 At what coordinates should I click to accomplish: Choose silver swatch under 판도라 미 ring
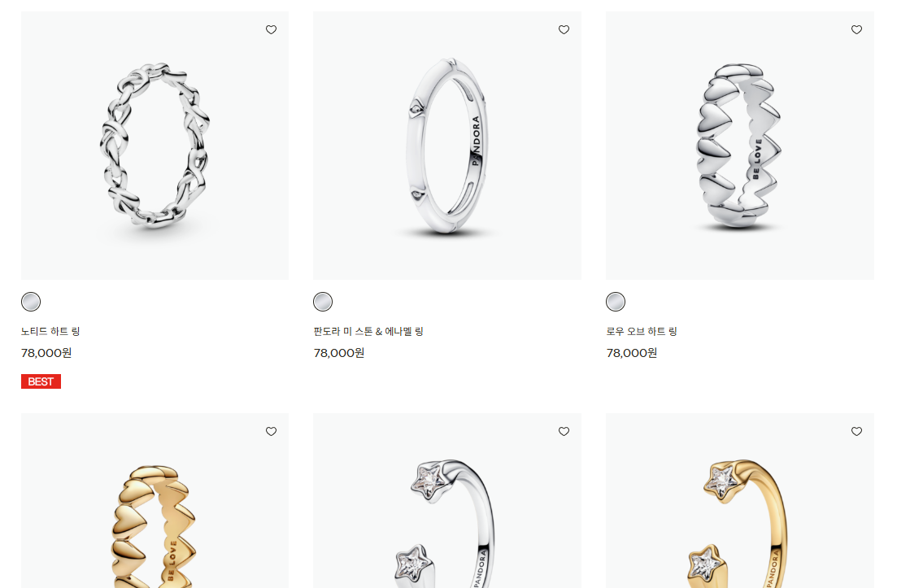click(x=324, y=302)
